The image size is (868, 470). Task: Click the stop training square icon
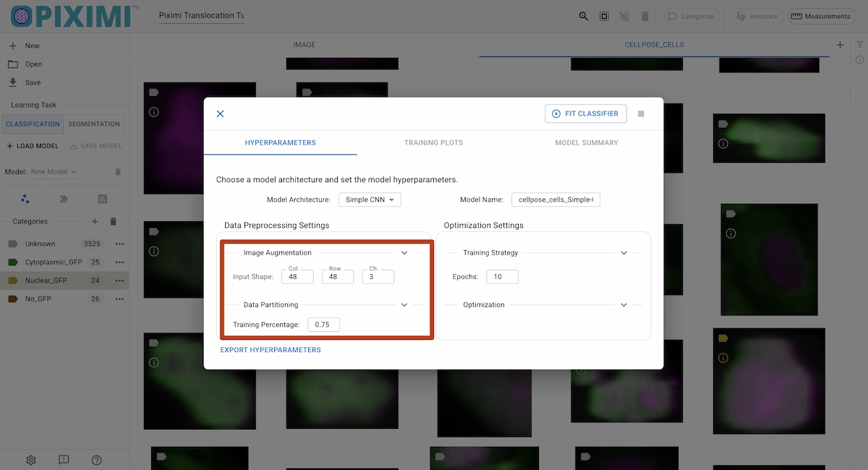[641, 114]
